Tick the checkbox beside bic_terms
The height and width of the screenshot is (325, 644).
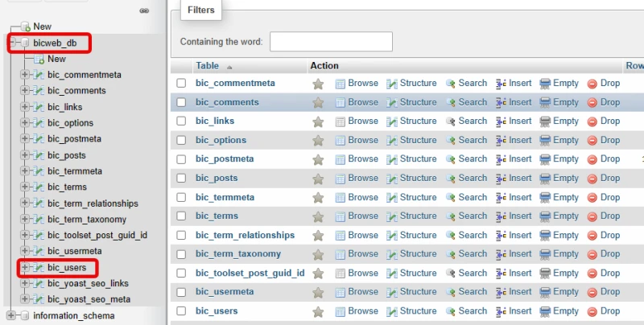pyautogui.click(x=181, y=216)
